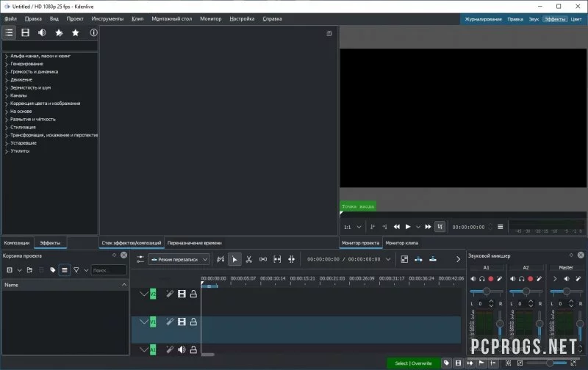Switch to Журналирование workspace
The height and width of the screenshot is (370, 588).
click(483, 19)
